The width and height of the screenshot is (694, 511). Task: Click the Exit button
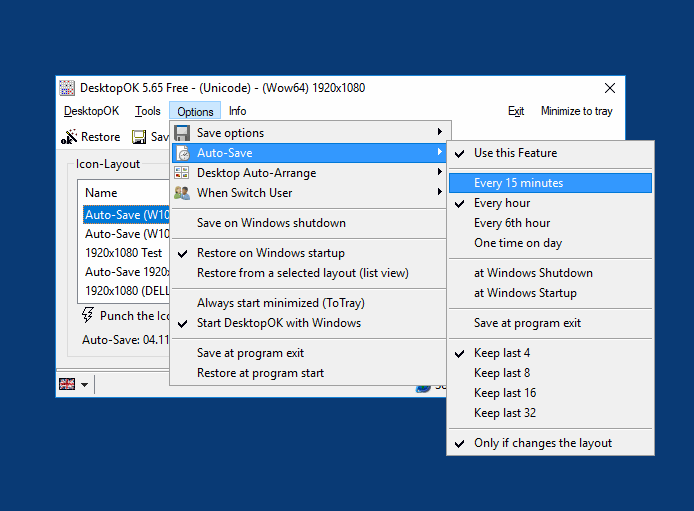pyautogui.click(x=516, y=111)
